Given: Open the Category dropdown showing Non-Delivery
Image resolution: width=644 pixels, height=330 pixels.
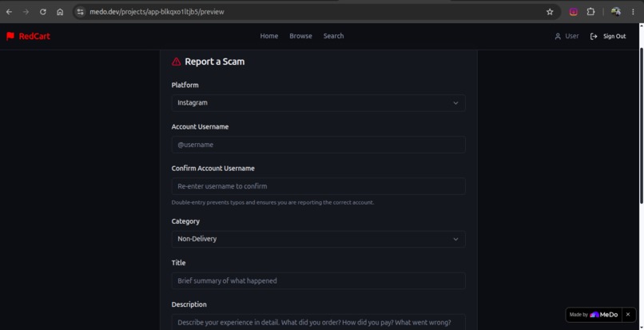Looking at the screenshot, I should (x=318, y=239).
